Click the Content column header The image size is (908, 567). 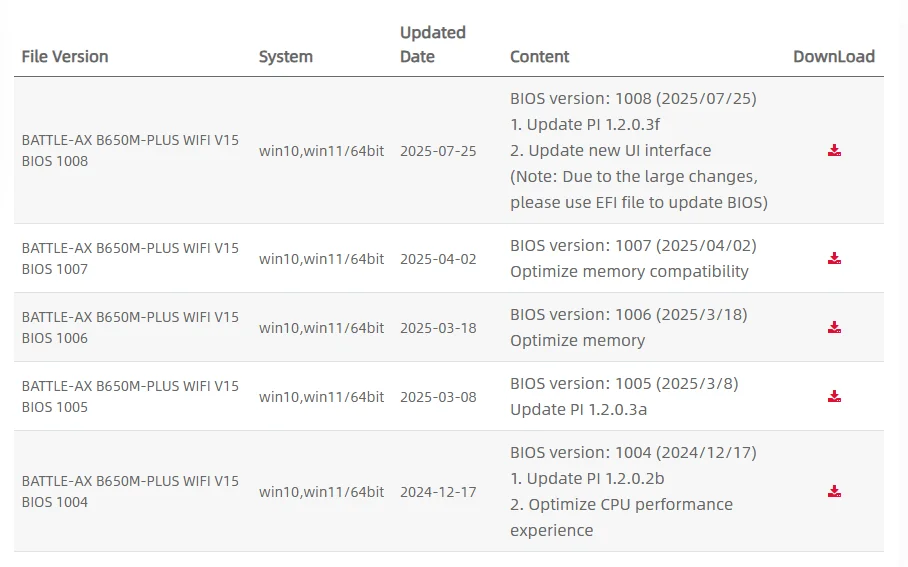click(x=539, y=57)
